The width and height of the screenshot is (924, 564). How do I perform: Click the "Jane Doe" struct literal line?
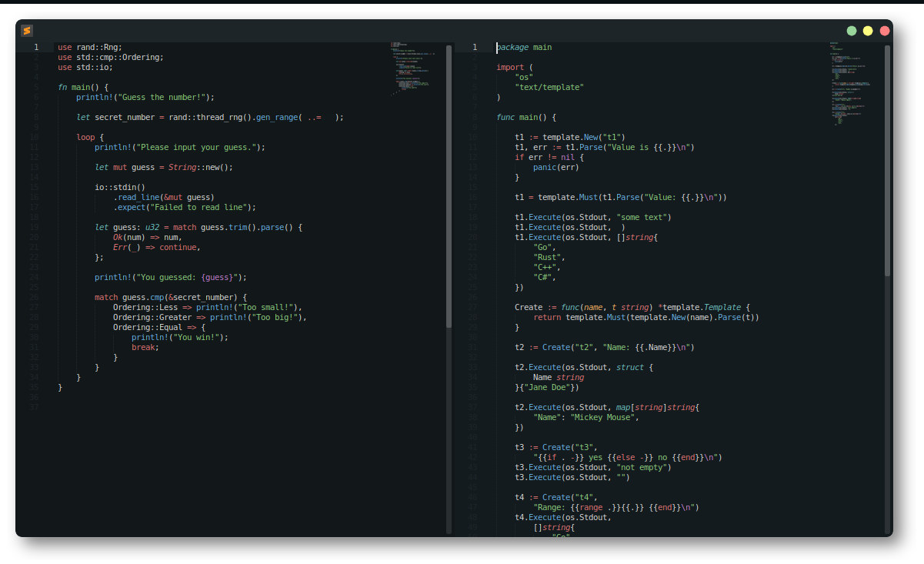coord(547,387)
